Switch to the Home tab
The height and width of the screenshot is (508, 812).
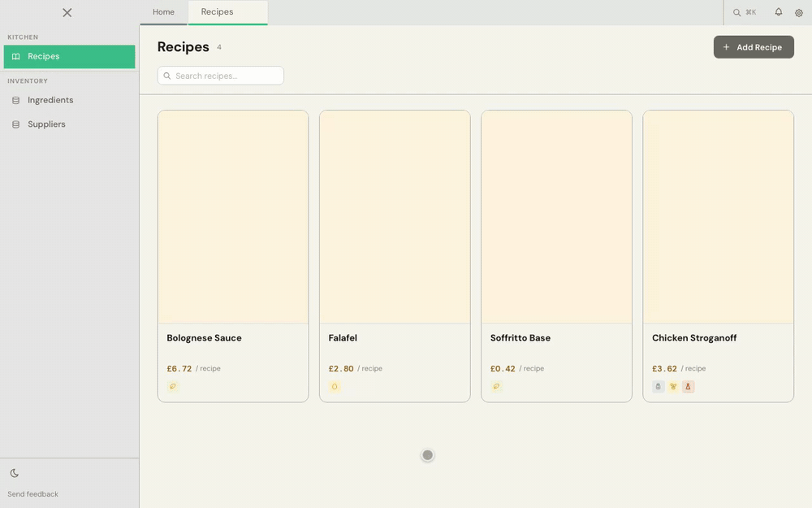(163, 12)
